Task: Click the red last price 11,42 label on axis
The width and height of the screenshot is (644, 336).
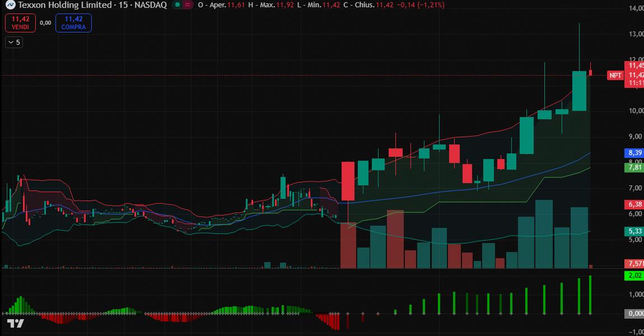Action: (633, 74)
